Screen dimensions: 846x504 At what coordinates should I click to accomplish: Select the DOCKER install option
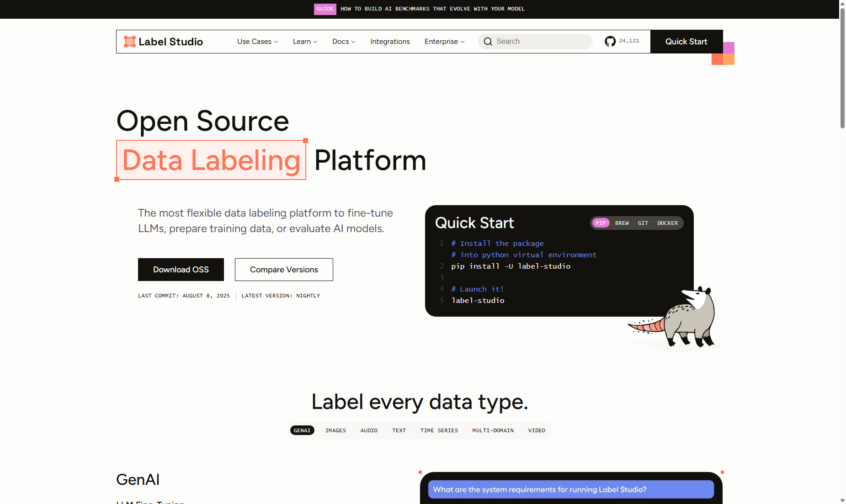point(667,223)
